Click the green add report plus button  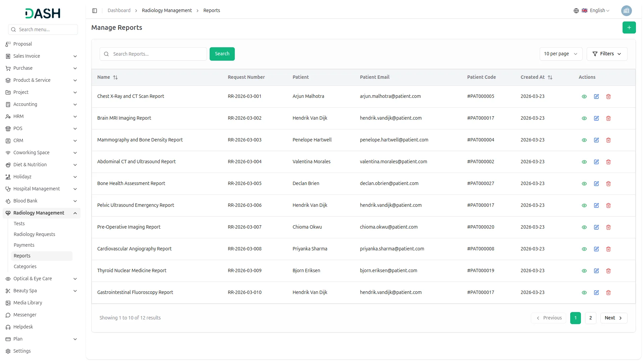pos(629,27)
